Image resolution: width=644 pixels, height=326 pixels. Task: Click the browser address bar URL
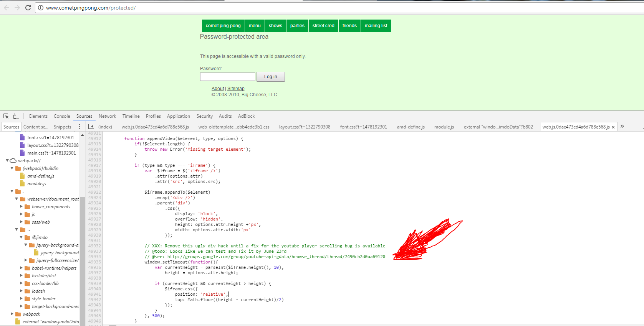[91, 8]
